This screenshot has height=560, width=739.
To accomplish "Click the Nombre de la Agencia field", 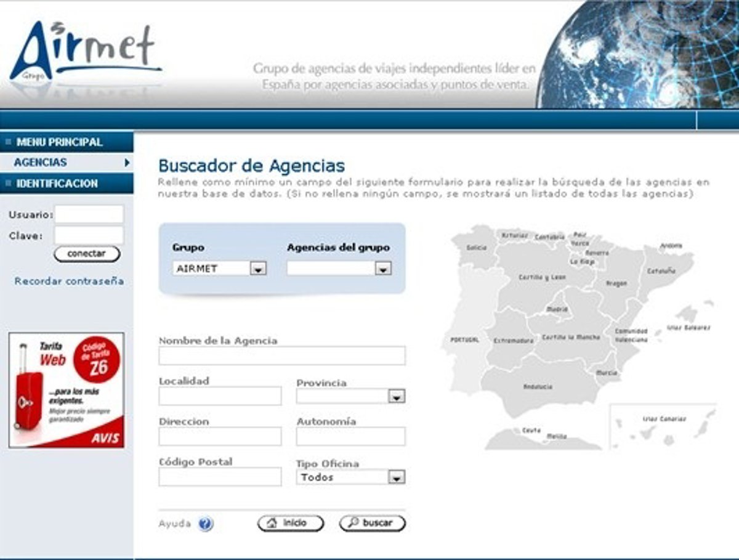I will click(x=281, y=355).
